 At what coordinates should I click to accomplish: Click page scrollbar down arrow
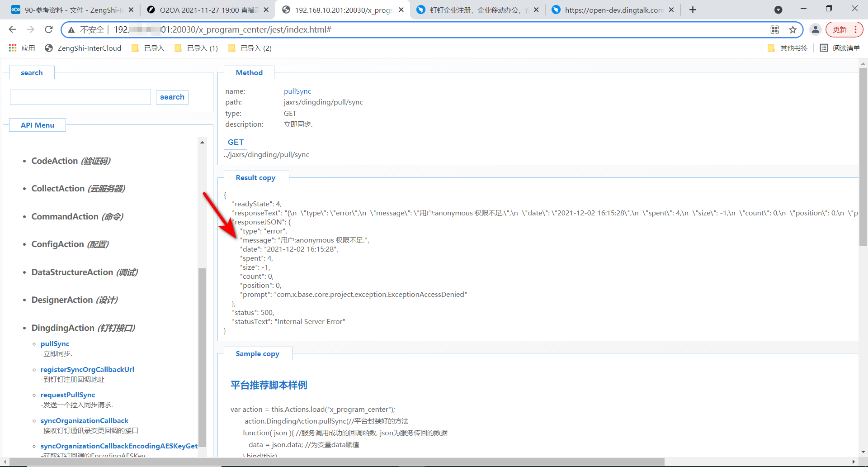tap(863, 452)
